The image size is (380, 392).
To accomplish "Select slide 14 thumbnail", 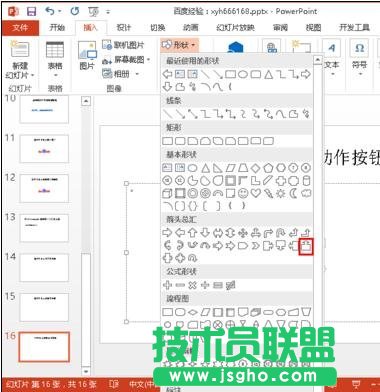I will click(44, 267).
